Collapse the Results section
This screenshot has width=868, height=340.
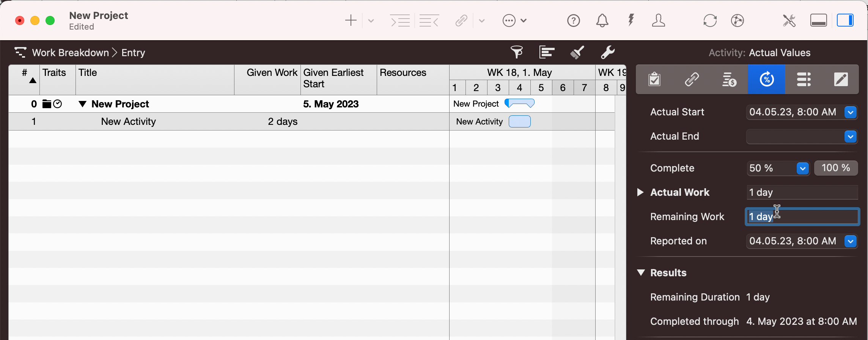click(x=641, y=272)
